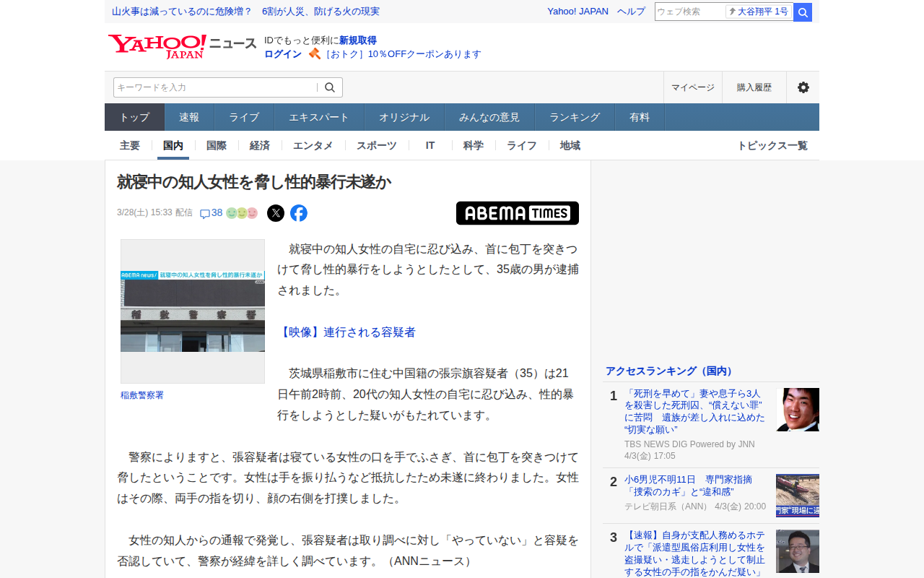Click the 大谷翔平 1号 trending suggestion

[x=759, y=12]
